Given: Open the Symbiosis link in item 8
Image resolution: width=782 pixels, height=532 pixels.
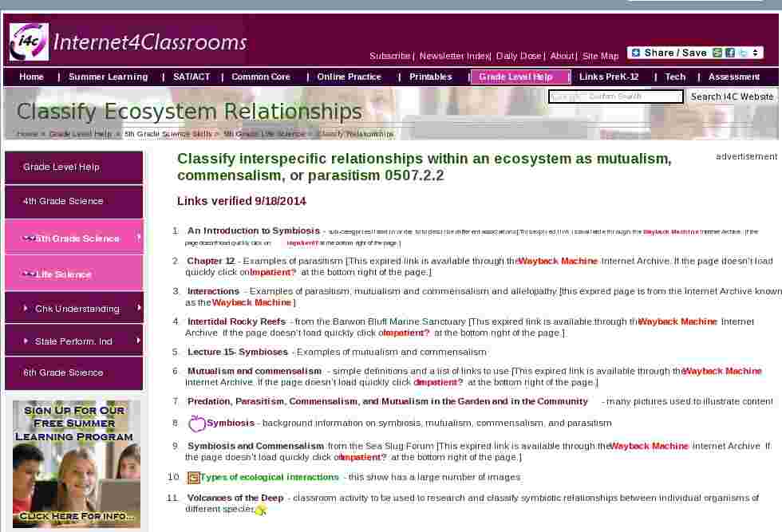Looking at the screenshot, I should pyautogui.click(x=231, y=423).
